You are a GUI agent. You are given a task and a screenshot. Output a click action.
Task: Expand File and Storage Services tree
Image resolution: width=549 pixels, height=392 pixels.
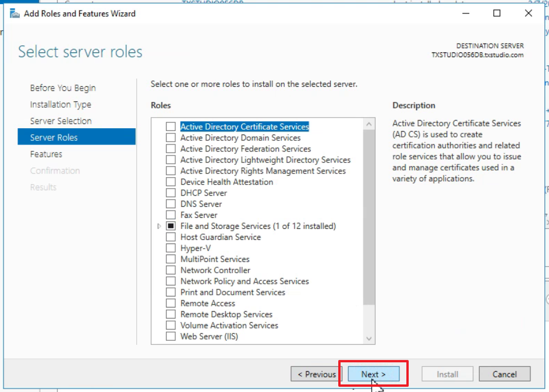pyautogui.click(x=159, y=227)
